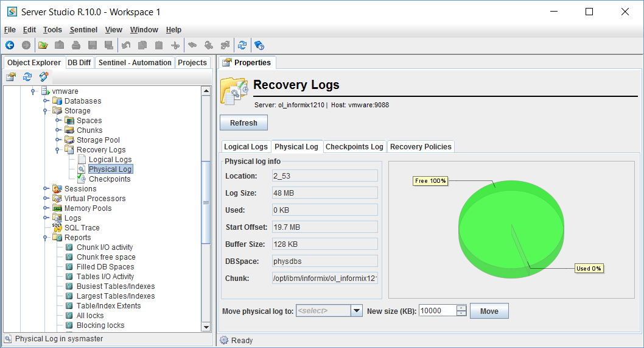Screen dimensions: 644x348
Task: Select the SQL Trace tree node
Action: tap(82, 228)
